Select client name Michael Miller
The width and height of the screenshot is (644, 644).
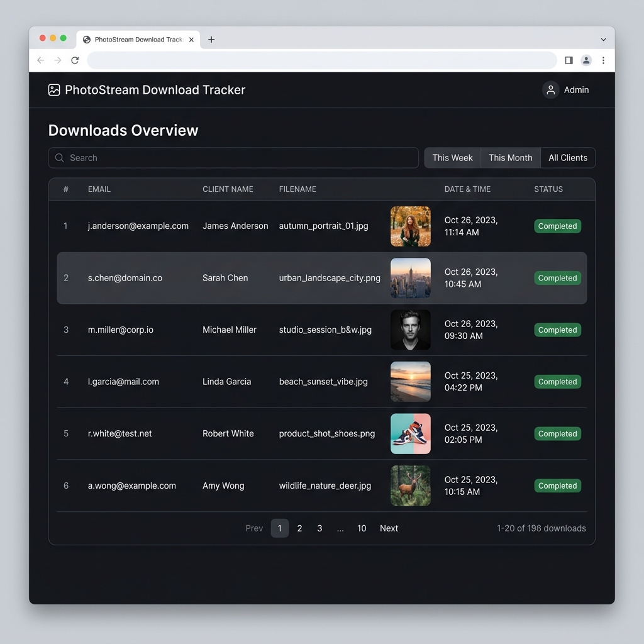tap(229, 330)
